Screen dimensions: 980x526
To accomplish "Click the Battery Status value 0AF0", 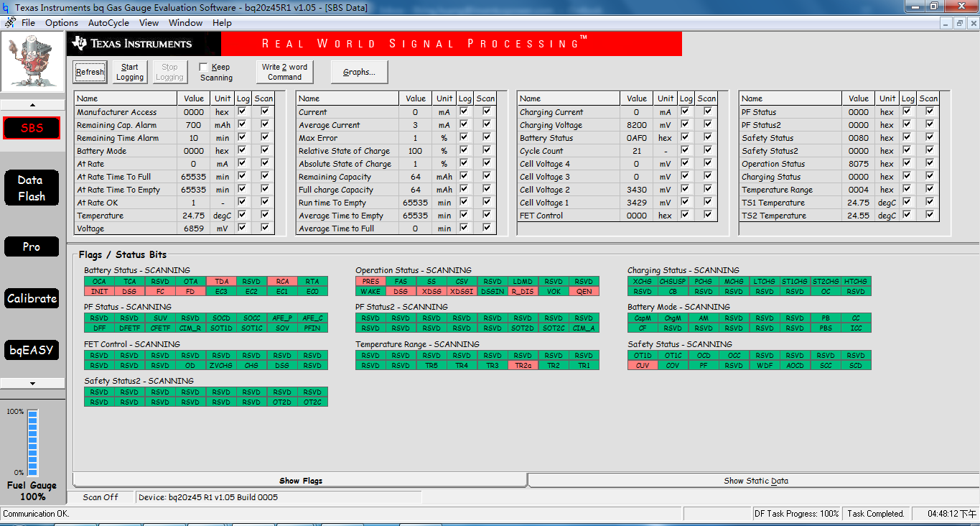I will point(637,138).
